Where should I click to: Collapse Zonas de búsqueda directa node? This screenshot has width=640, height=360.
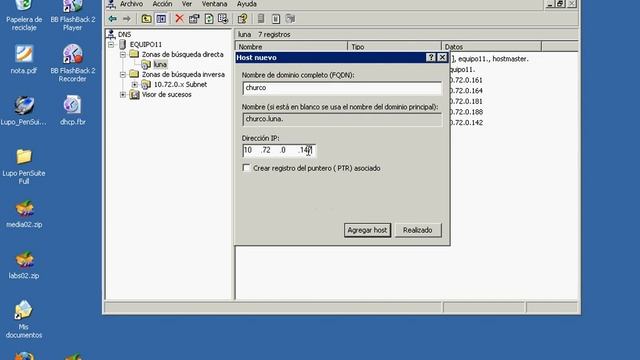click(x=123, y=54)
